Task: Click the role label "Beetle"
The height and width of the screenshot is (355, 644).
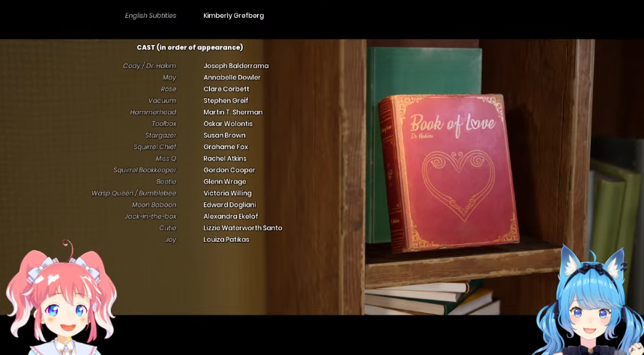Action: 166,181
